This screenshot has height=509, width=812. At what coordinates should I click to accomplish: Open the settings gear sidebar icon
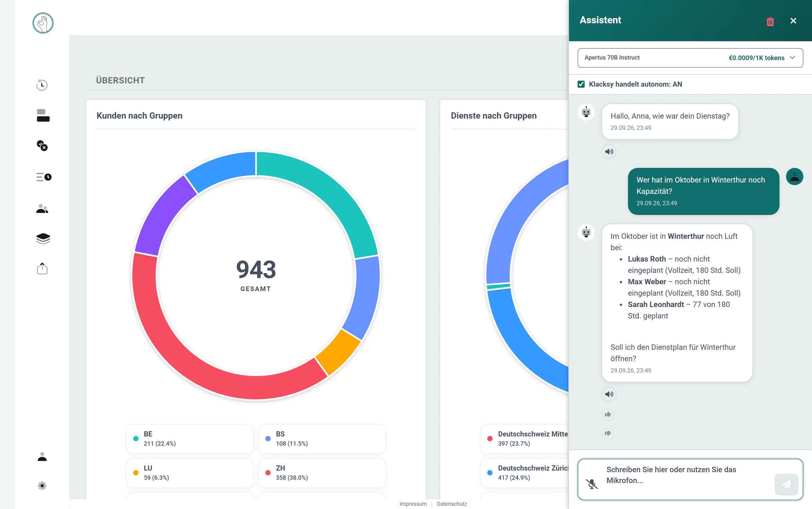tap(42, 486)
